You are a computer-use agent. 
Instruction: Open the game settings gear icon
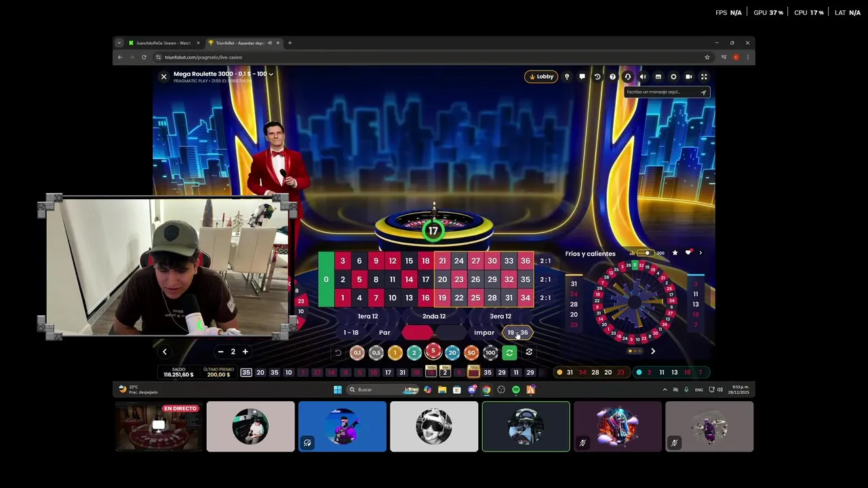point(673,77)
